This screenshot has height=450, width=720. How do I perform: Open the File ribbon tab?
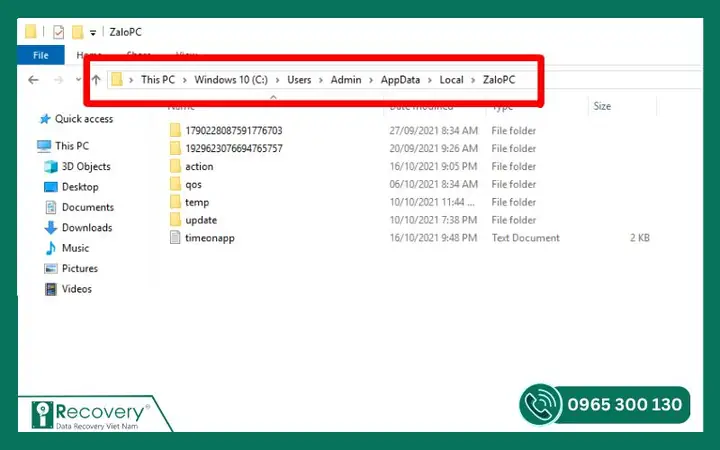41,55
